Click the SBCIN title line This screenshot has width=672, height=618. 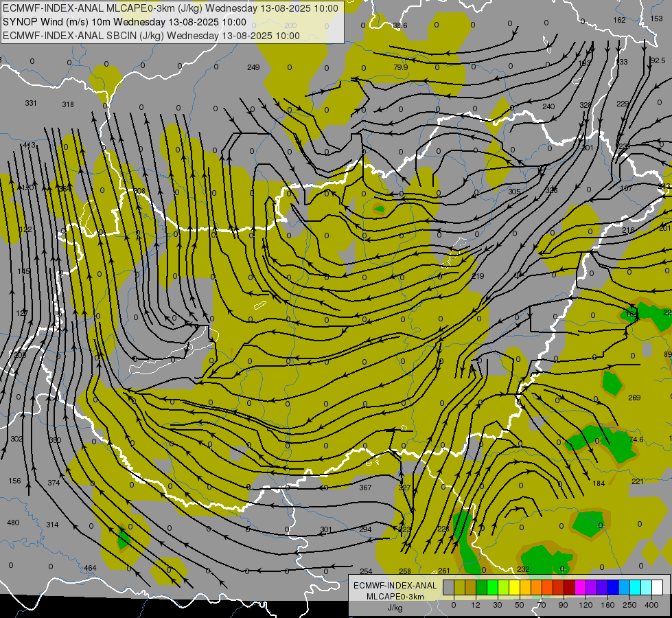coord(151,36)
